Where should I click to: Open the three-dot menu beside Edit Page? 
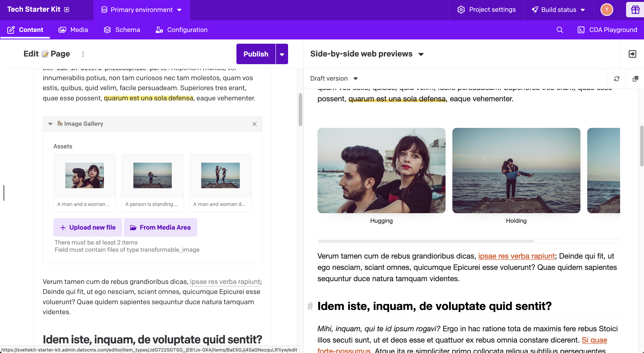coord(83,54)
